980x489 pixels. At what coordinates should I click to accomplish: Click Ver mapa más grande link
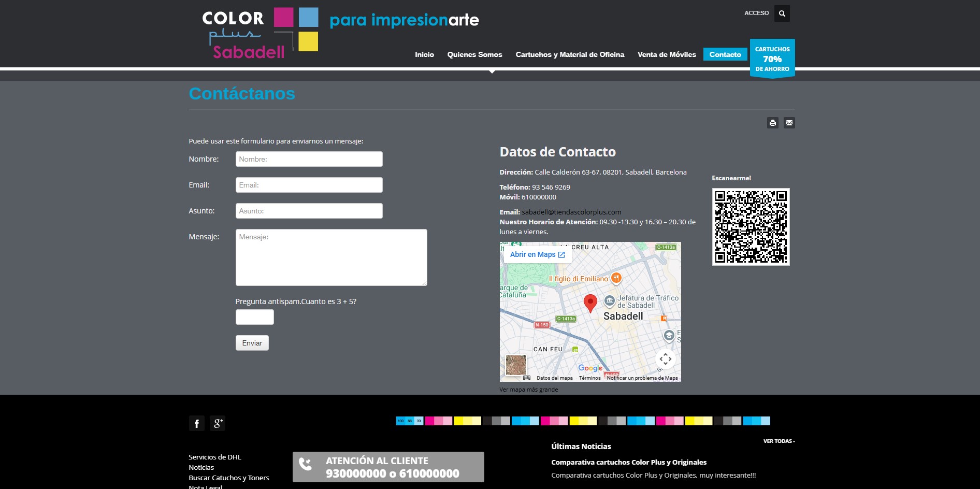click(x=528, y=390)
